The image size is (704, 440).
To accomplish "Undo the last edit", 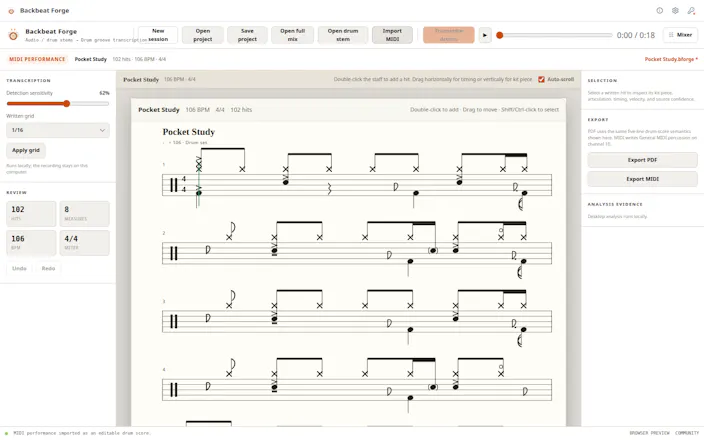I will point(19,268).
